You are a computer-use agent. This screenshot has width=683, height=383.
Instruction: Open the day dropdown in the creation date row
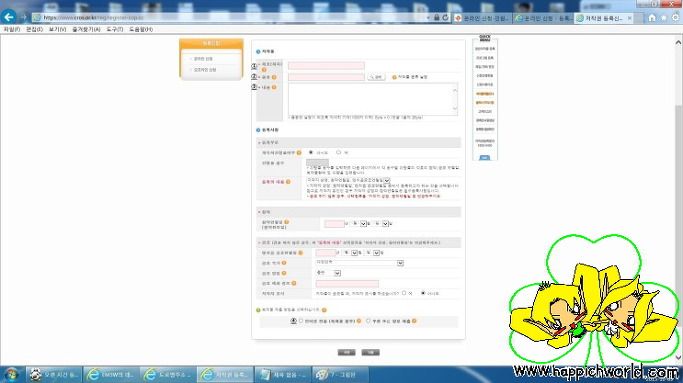pos(382,224)
